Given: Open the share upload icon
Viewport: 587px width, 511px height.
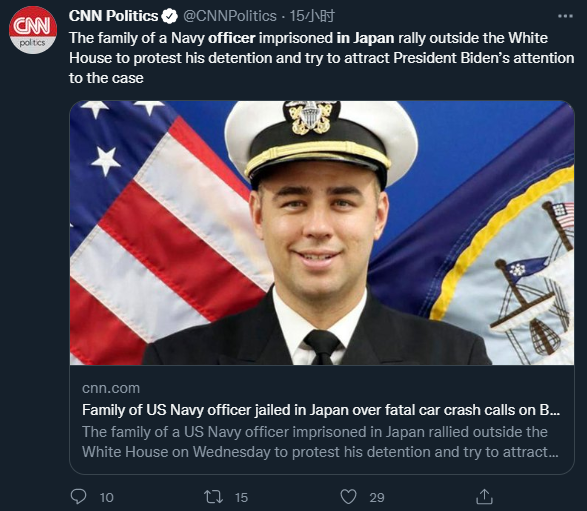Looking at the screenshot, I should click(484, 497).
